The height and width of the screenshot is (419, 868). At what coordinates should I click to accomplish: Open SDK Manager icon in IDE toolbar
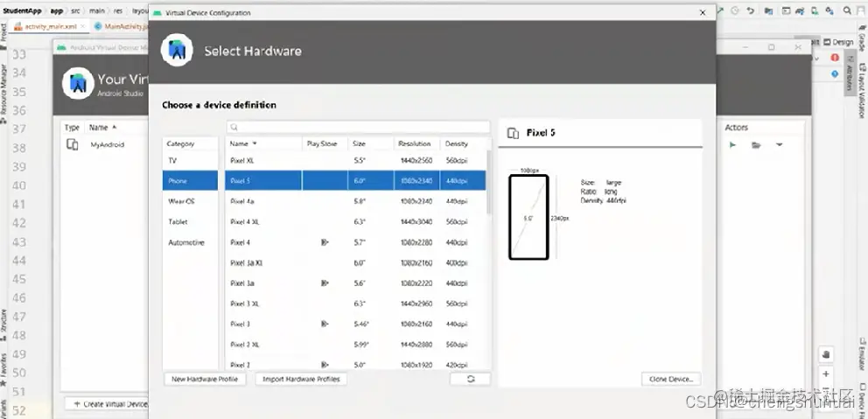[829, 10]
